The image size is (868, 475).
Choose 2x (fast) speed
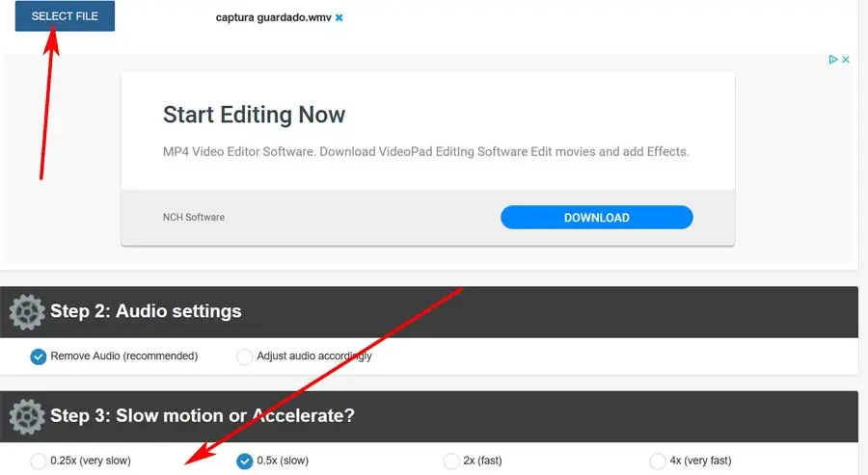[x=451, y=461]
